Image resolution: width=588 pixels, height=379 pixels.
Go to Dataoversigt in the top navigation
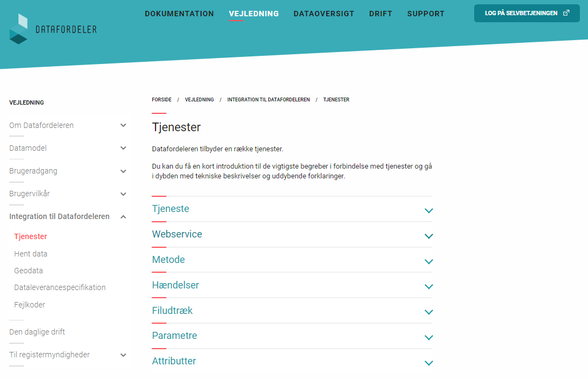tap(324, 14)
